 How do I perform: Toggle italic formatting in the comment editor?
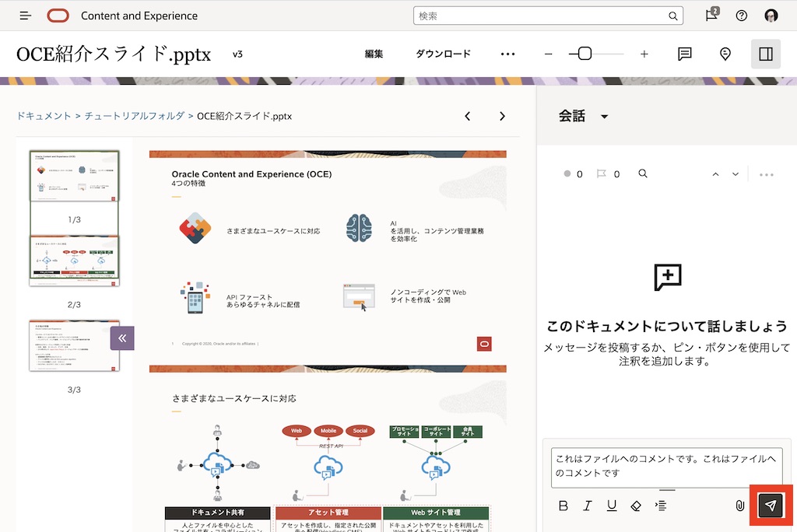click(587, 506)
